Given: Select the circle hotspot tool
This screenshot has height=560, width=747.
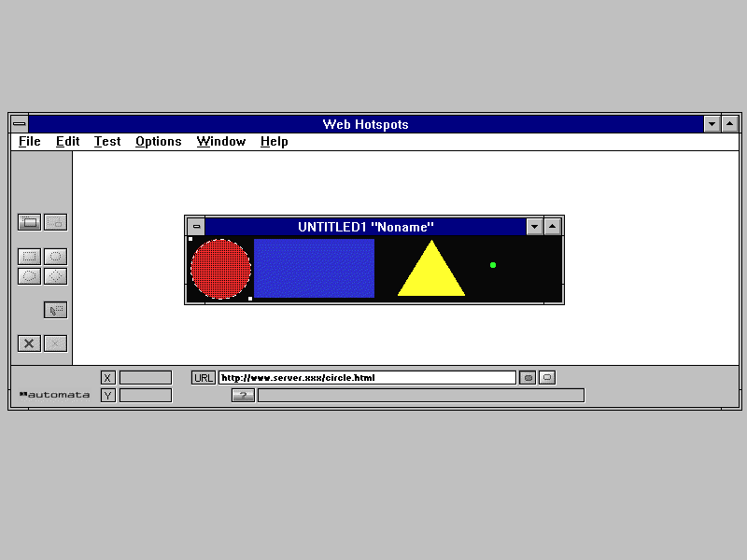Looking at the screenshot, I should [56, 257].
